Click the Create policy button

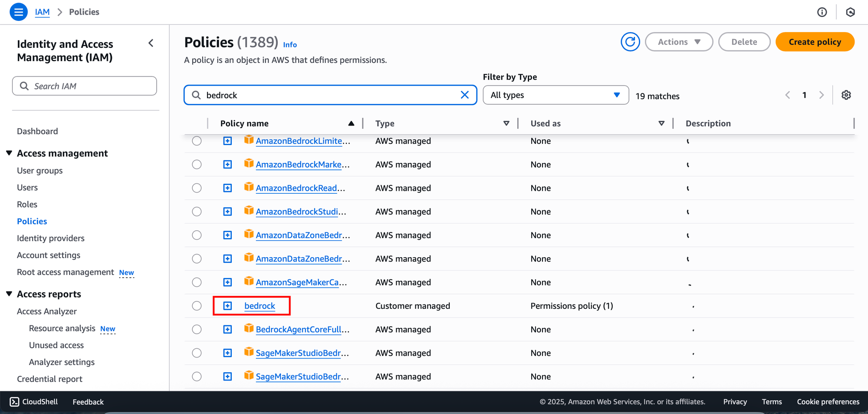[815, 42]
